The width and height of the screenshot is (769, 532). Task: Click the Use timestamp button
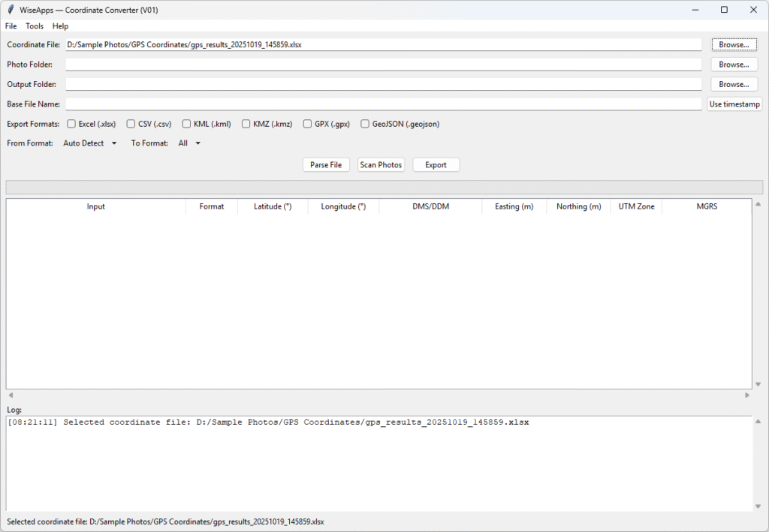click(734, 104)
